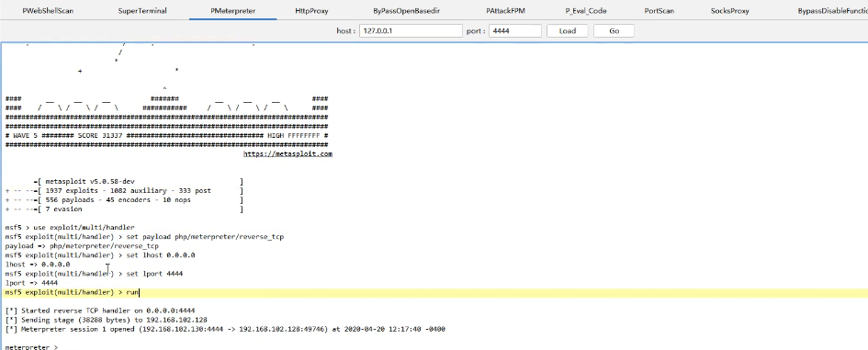
Task: Click the 'WAVE 5 SCORE 31337' banner line
Action: [166, 135]
